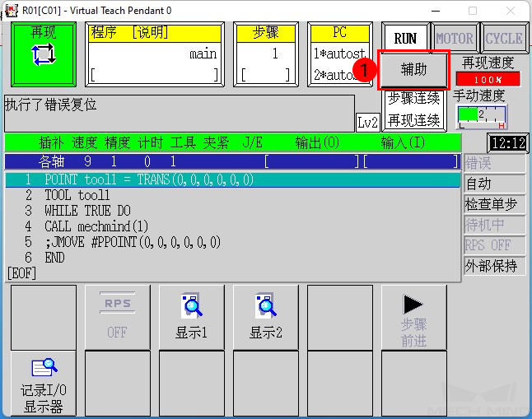Open the 步骤 step selector

coord(266,54)
